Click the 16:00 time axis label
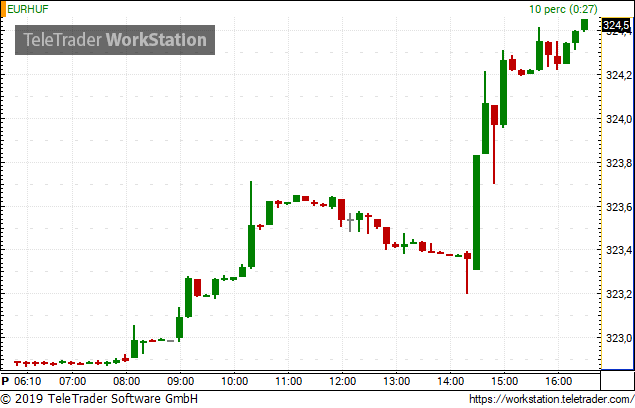635x408 pixels. pos(558,381)
